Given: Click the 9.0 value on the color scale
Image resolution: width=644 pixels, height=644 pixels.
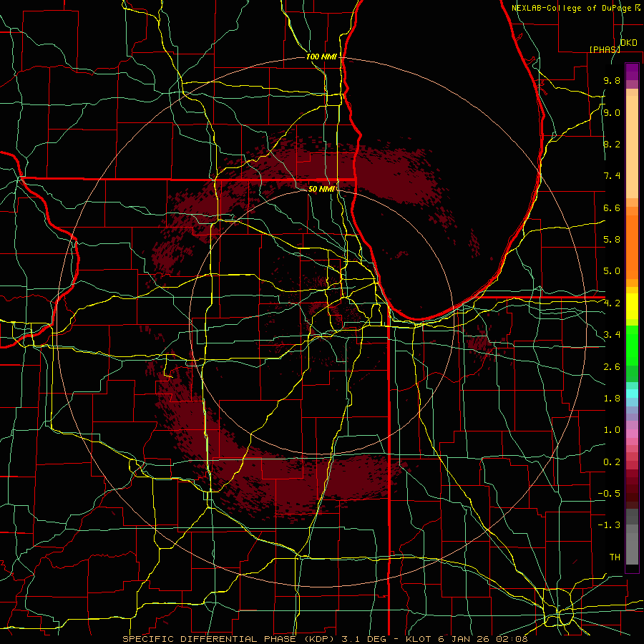Looking at the screenshot, I should coord(612,112).
